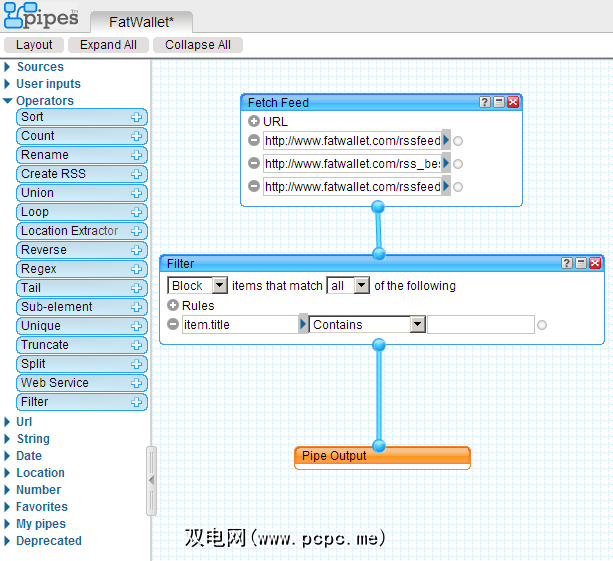Expand the Deprecated category
Screen dimensions: 613x561
point(7,541)
